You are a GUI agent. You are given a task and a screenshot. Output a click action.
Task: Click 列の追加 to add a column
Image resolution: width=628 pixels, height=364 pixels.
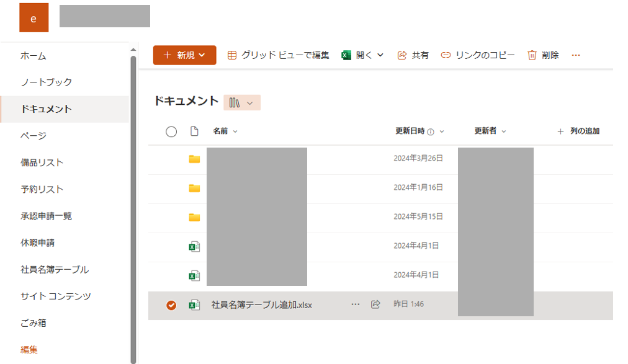pyautogui.click(x=578, y=131)
